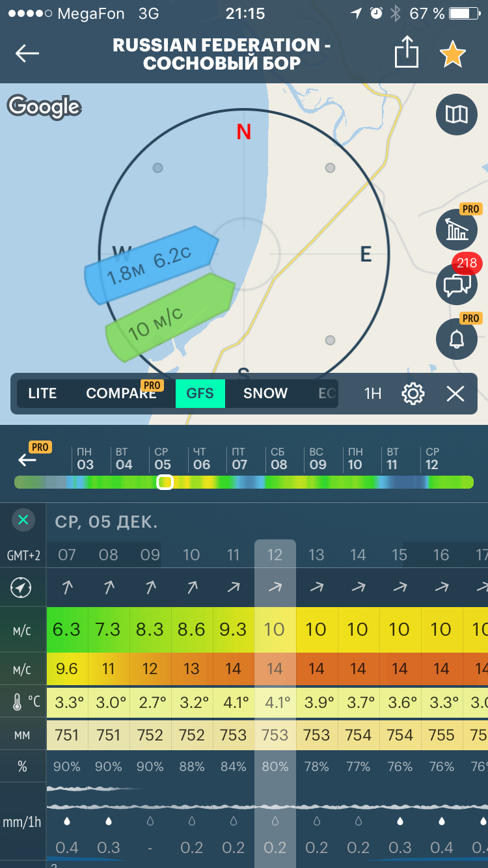The image size is (488, 868).
Task: Collapse the day table with green X
Action: [23, 520]
